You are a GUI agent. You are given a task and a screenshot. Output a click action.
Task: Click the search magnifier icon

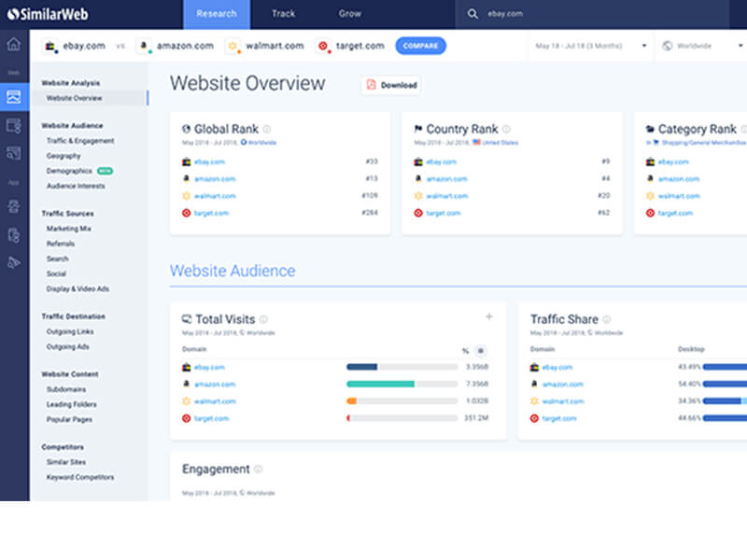point(472,14)
